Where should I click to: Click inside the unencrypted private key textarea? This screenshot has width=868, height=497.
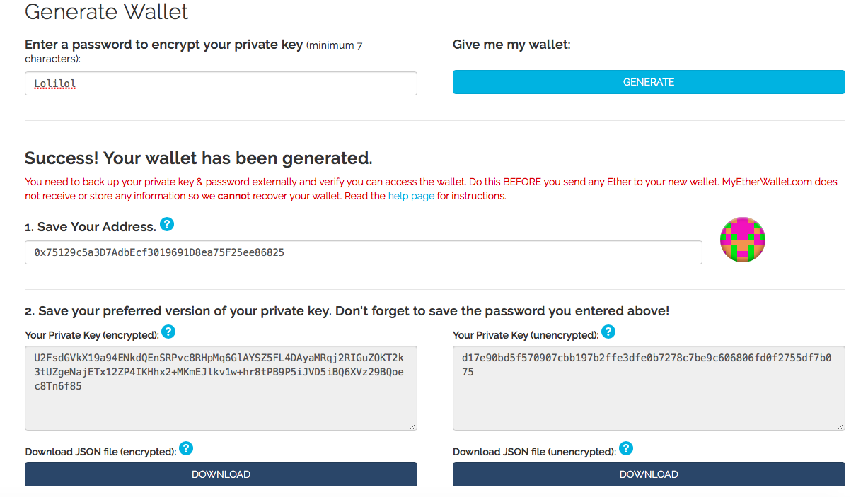point(649,403)
